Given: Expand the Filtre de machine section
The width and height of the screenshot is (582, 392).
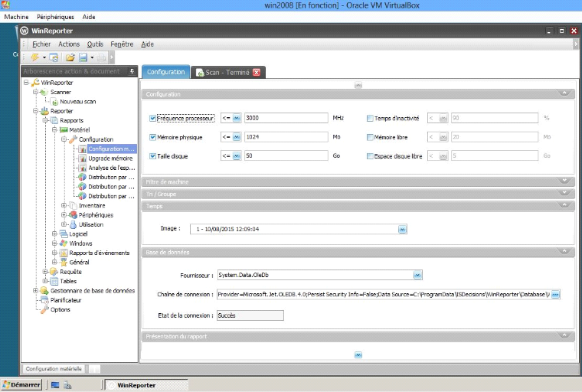Looking at the screenshot, I should [x=564, y=181].
